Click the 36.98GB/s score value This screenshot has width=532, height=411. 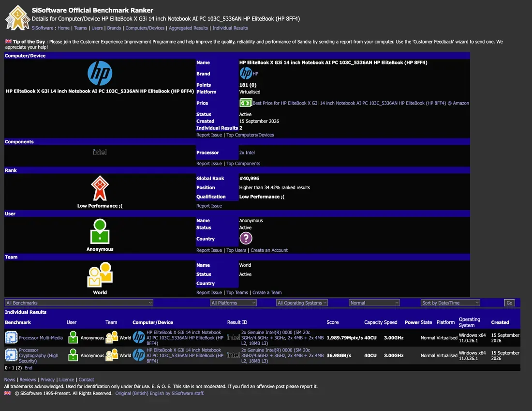(339, 355)
